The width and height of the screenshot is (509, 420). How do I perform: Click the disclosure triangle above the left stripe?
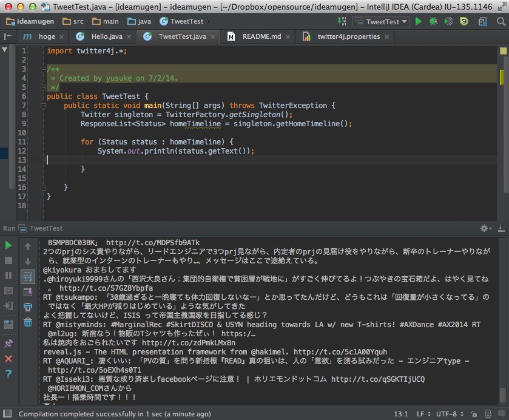pos(4,50)
